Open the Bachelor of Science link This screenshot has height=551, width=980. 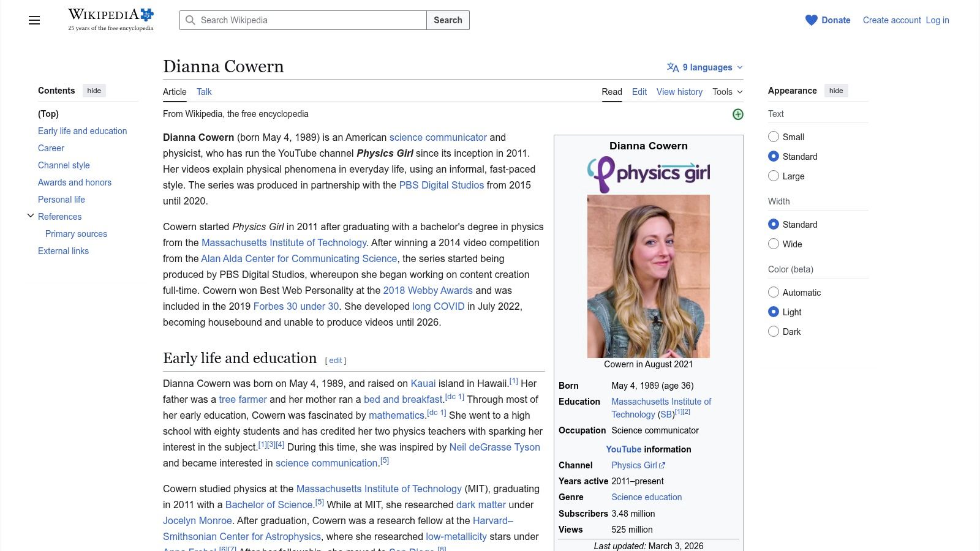(x=269, y=504)
